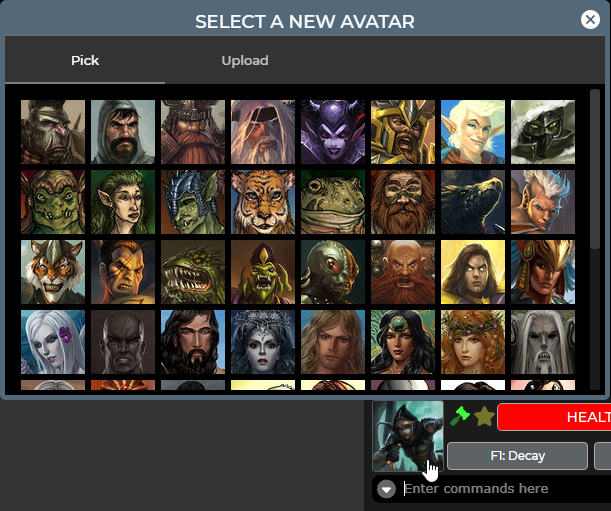Viewport: 611px width, 511px height.
Task: Click the avatar picker scrollbar thumb
Action: [595, 169]
